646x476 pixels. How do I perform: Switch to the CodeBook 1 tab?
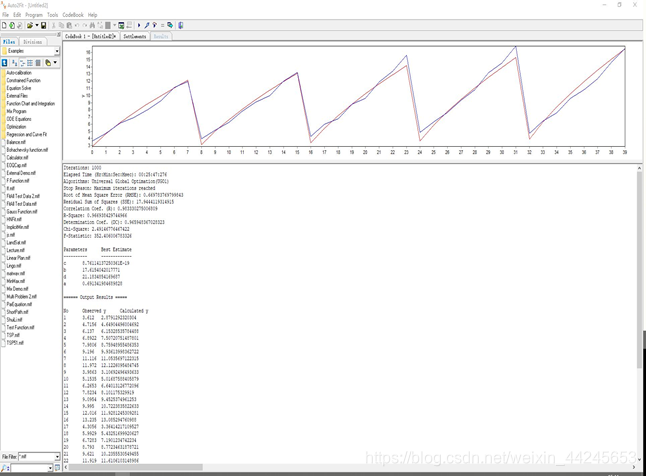point(91,37)
